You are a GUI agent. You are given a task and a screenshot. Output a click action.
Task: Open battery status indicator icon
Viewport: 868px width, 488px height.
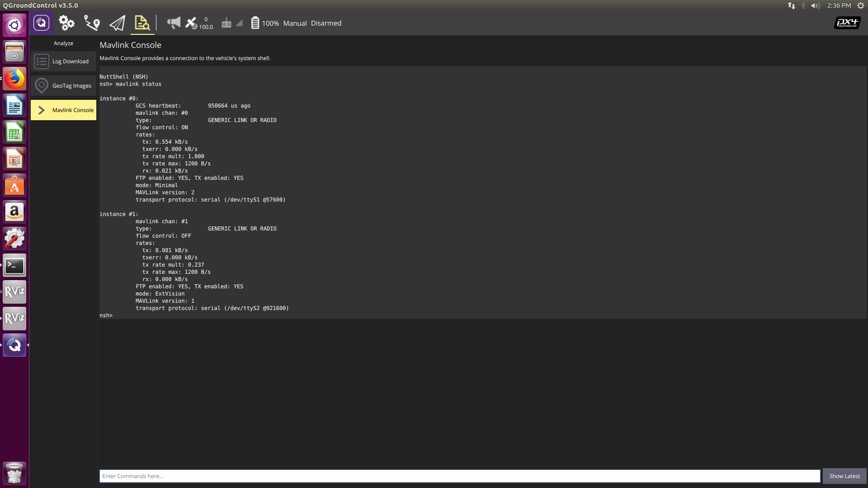(x=255, y=23)
